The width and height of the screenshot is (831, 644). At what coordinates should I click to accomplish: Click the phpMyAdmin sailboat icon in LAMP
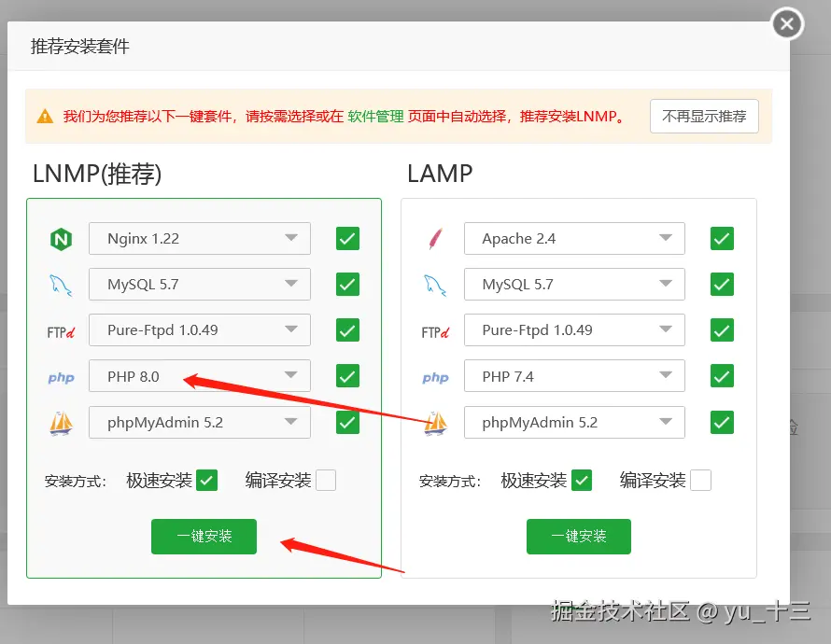pyautogui.click(x=436, y=423)
